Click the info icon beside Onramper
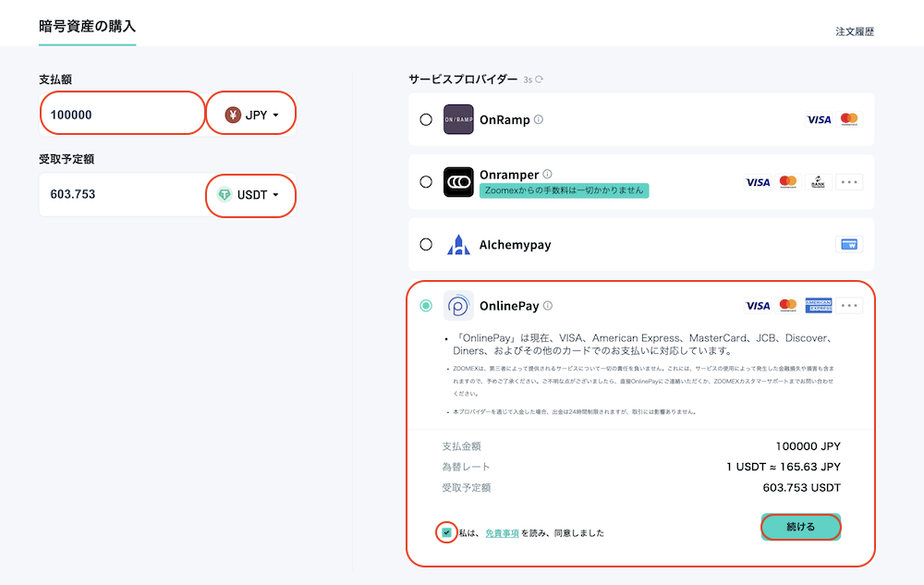This screenshot has height=585, width=924. [x=547, y=174]
